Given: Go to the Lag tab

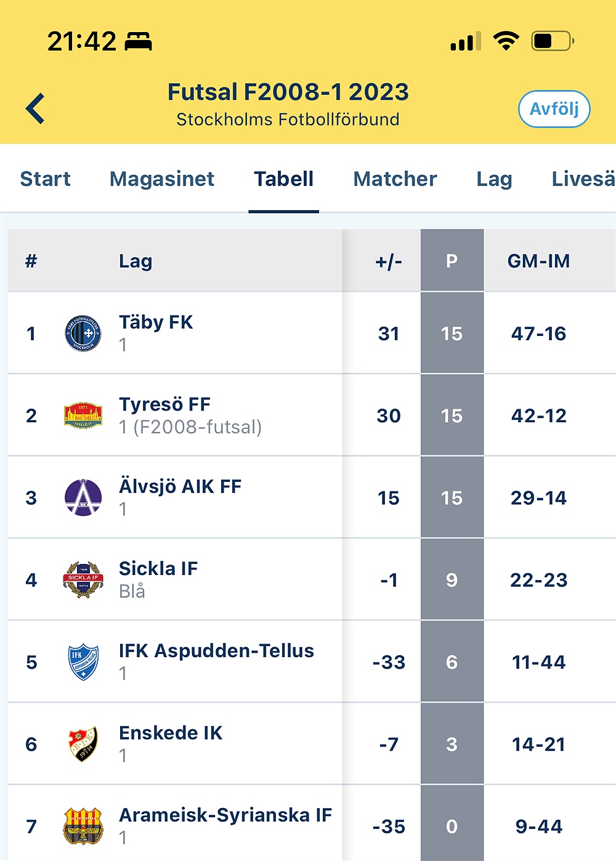Looking at the screenshot, I should [494, 179].
